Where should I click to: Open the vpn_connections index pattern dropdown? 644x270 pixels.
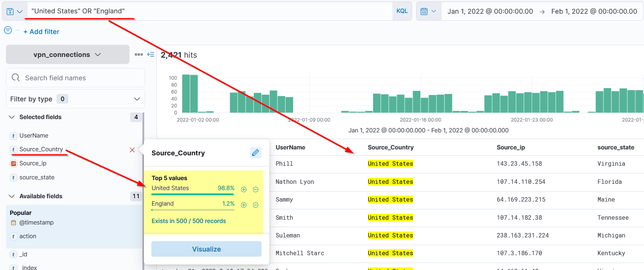(x=67, y=55)
